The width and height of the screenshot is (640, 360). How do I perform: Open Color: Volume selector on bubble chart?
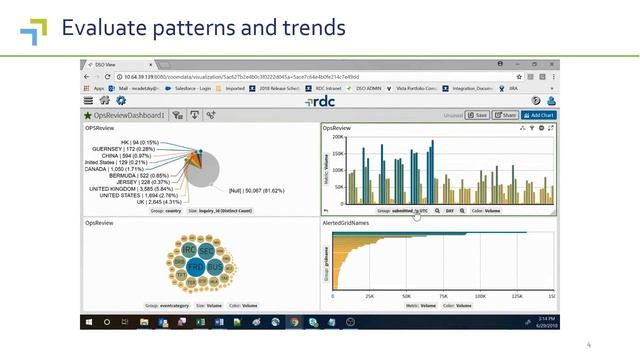[243, 306]
